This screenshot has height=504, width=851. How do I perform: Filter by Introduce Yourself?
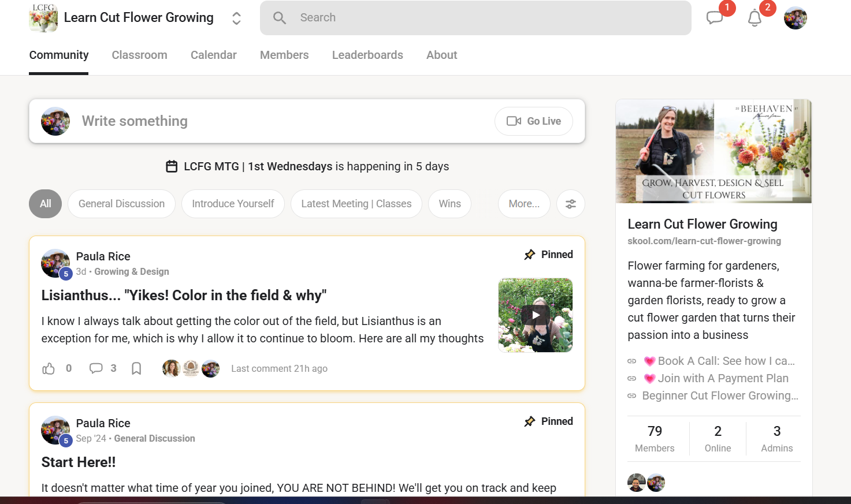(233, 204)
